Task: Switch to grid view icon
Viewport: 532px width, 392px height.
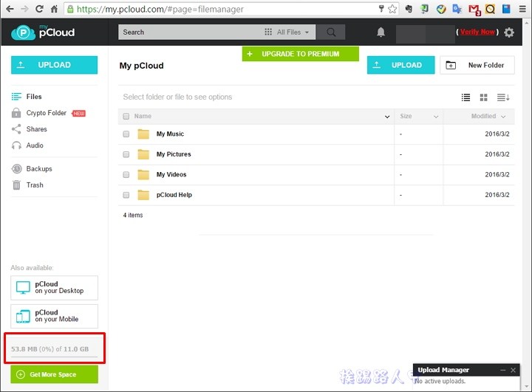Action: [x=483, y=97]
